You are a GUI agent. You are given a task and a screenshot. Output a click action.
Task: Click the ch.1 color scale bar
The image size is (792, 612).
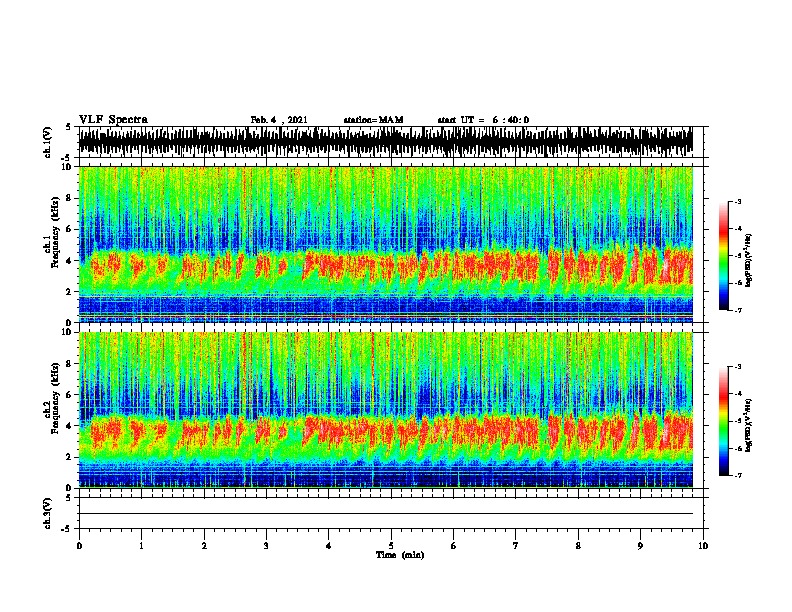click(723, 256)
